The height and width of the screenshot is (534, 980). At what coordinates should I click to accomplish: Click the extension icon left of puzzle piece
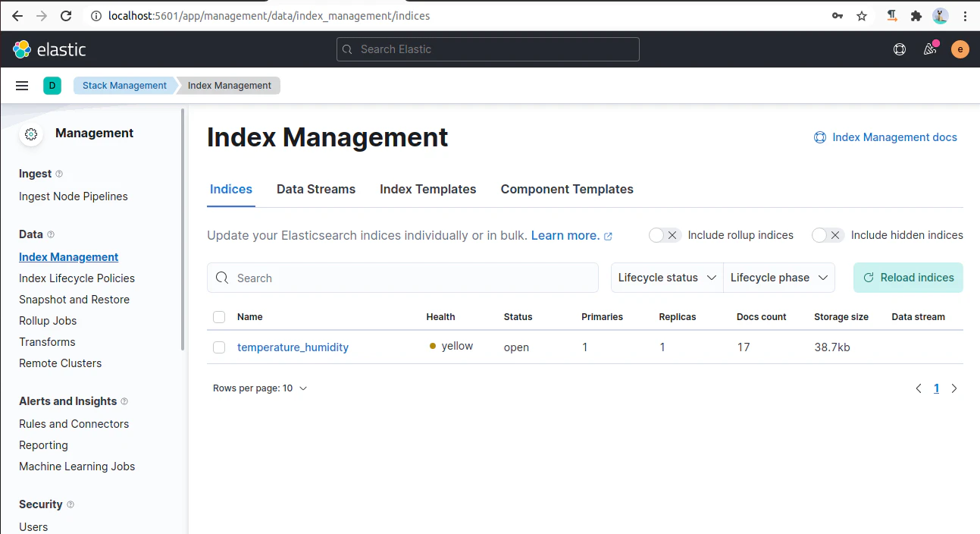(x=892, y=16)
